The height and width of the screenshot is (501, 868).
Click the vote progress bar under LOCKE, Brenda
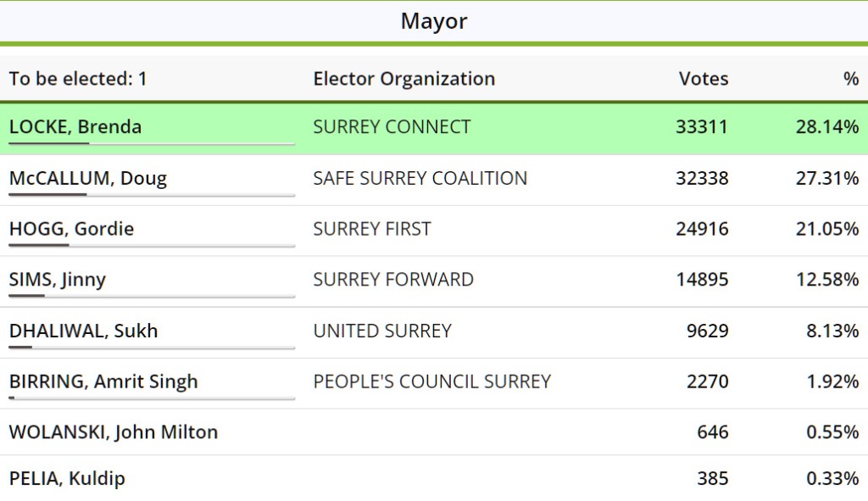152,144
